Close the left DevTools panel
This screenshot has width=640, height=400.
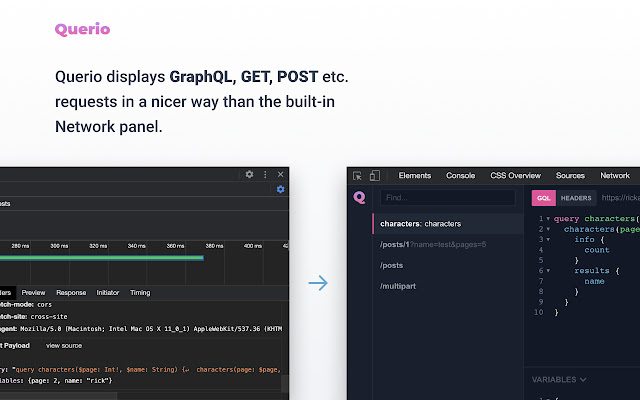click(x=280, y=174)
